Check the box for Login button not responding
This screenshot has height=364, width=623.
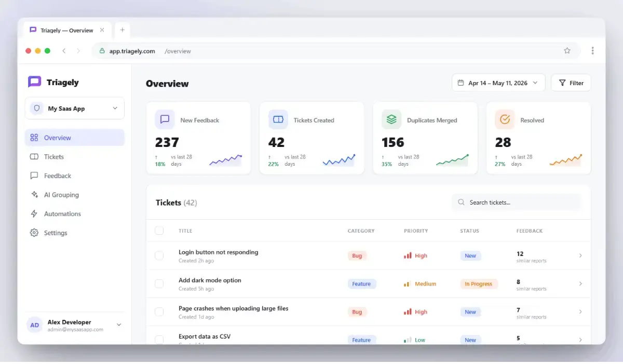[159, 255]
